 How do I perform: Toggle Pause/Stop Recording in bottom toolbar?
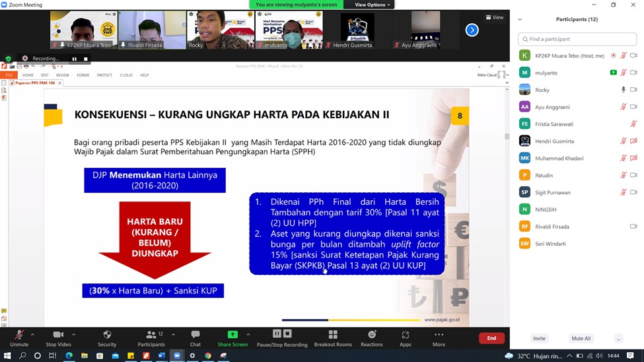tap(282, 338)
